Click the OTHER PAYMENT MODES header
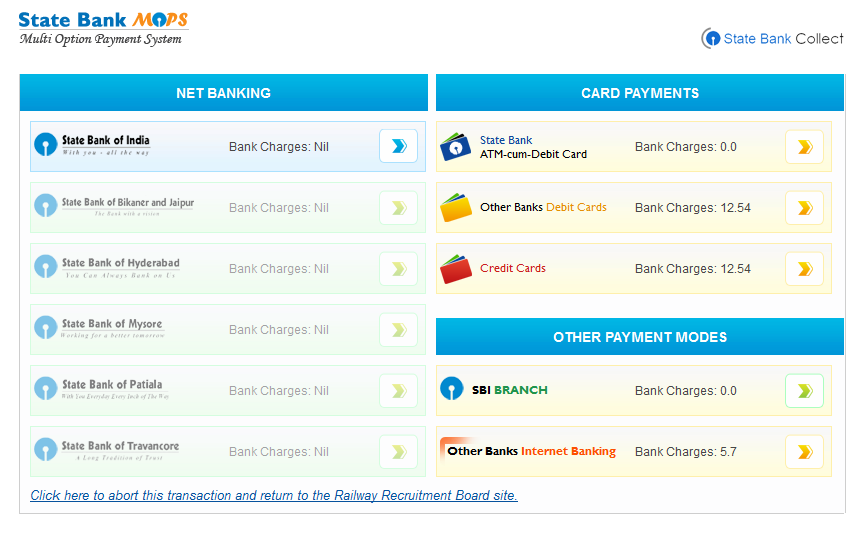The width and height of the screenshot is (866, 534). [640, 337]
